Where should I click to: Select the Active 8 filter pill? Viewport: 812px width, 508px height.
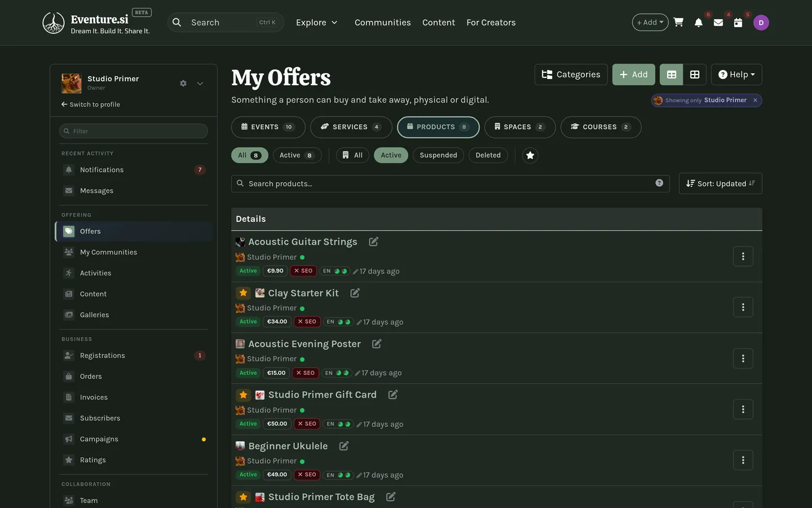[x=297, y=155]
